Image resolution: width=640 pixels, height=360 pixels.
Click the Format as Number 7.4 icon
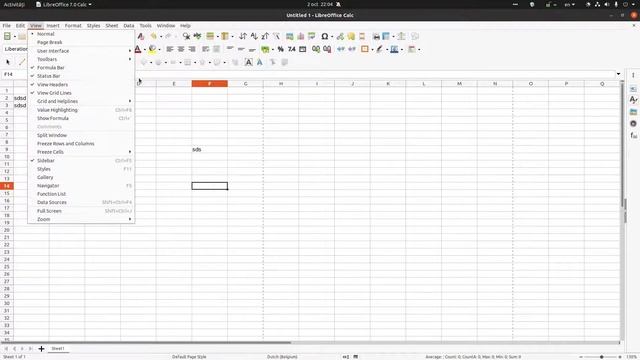[291, 49]
